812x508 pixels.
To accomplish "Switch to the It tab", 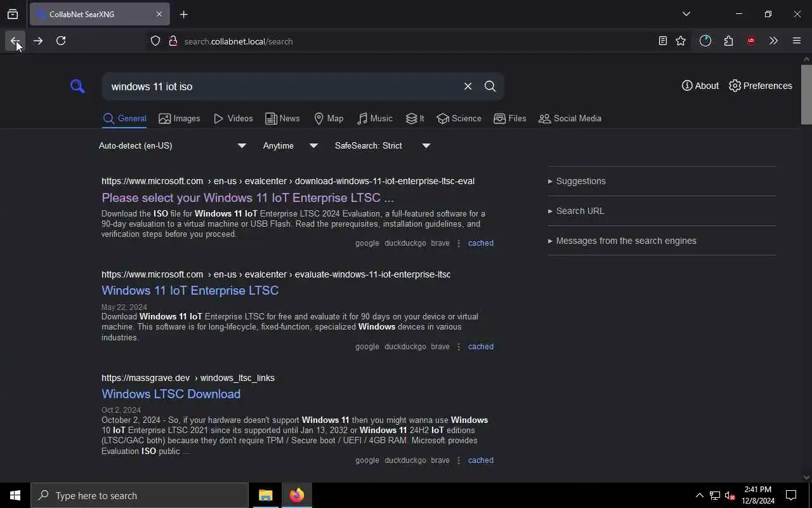I will (415, 119).
